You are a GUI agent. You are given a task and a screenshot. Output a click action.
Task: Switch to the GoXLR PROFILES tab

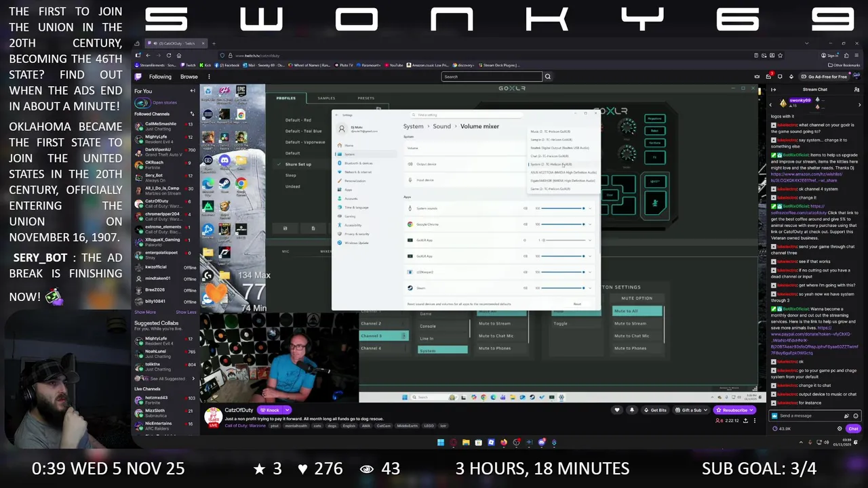[285, 98]
